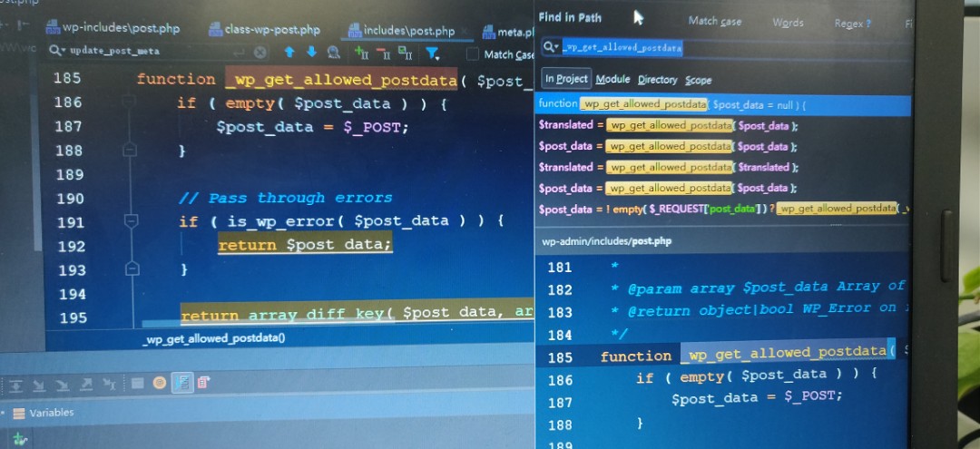Image resolution: width=980 pixels, height=449 pixels.
Task: Click the unselect occurrence icon in find bar
Action: [383, 53]
